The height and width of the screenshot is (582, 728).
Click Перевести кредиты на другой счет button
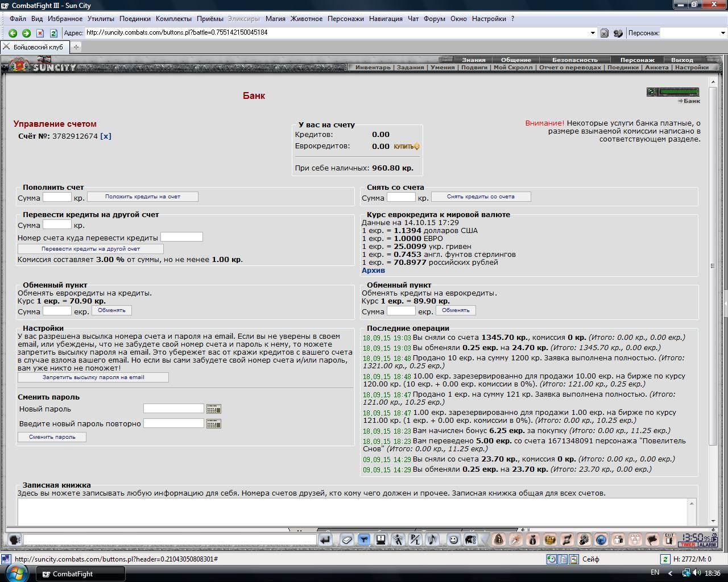[90, 249]
